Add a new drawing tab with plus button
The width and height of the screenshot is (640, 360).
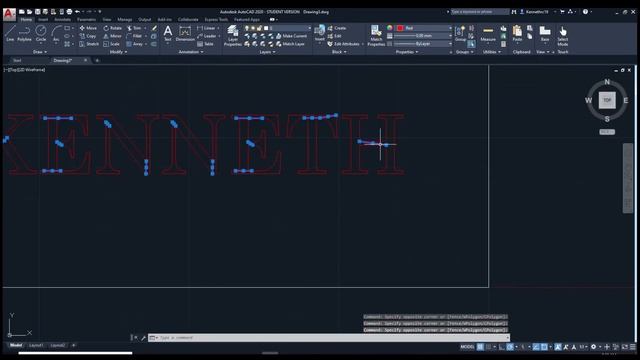(97, 60)
